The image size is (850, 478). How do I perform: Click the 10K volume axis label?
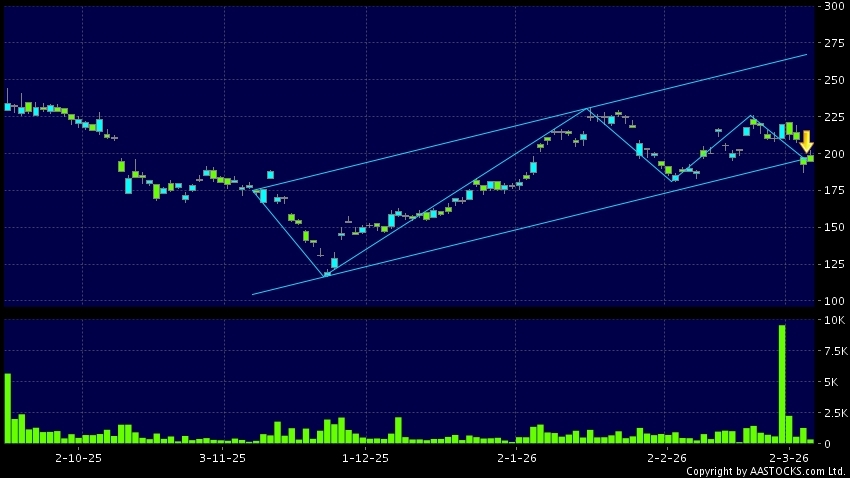[832, 321]
